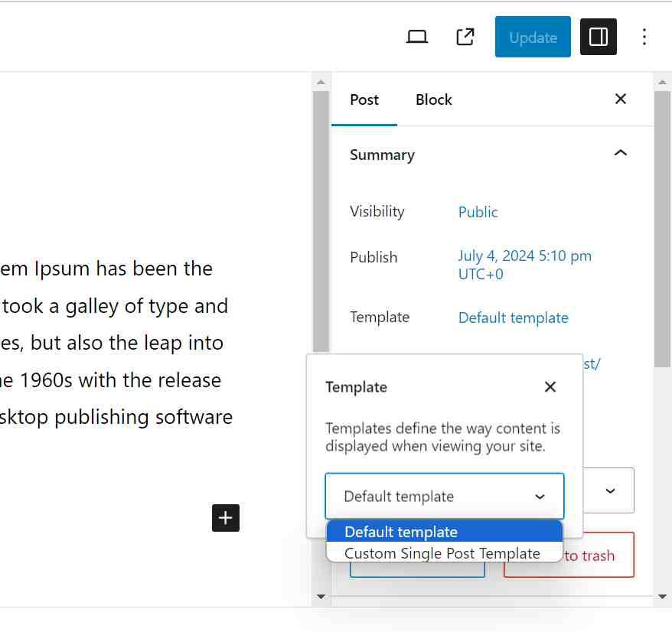Click editor scrollbar down arrow

(321, 596)
